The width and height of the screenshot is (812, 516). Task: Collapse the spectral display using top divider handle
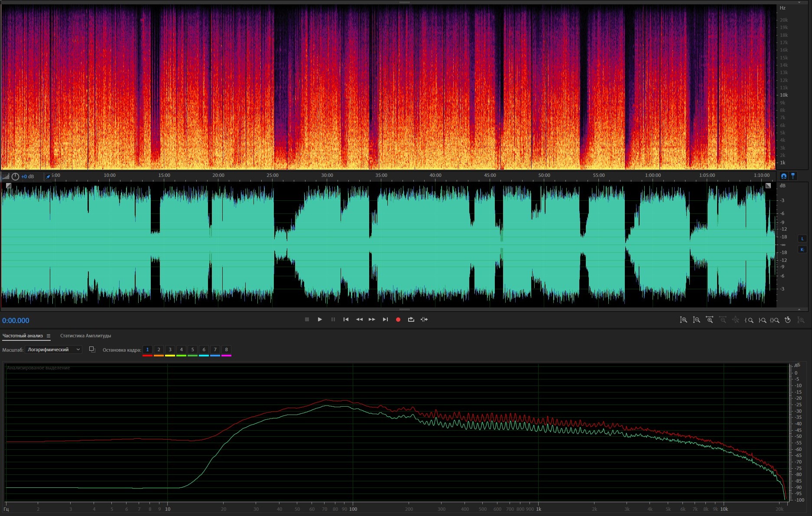pos(404,2)
